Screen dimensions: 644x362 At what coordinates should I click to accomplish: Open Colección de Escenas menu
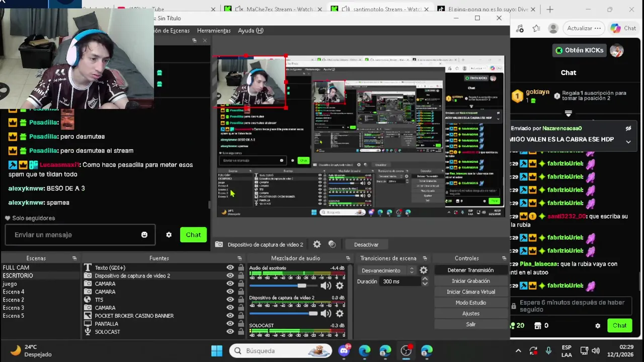172,31
